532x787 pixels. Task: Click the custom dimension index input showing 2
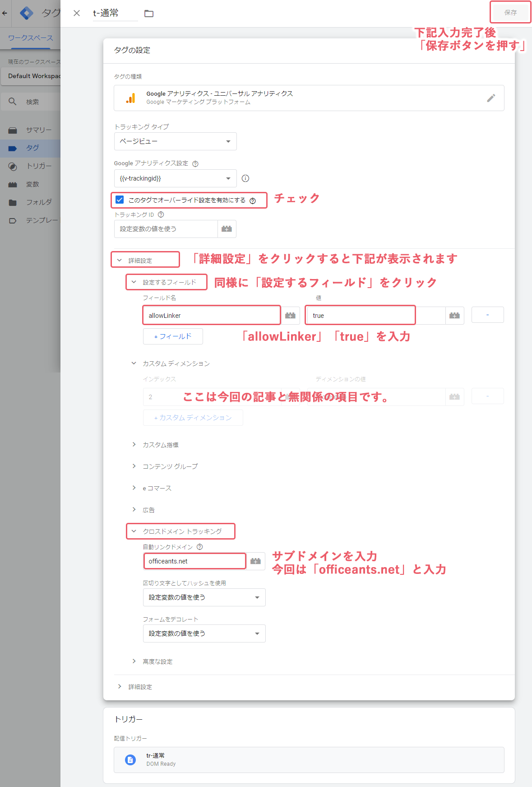212,397
